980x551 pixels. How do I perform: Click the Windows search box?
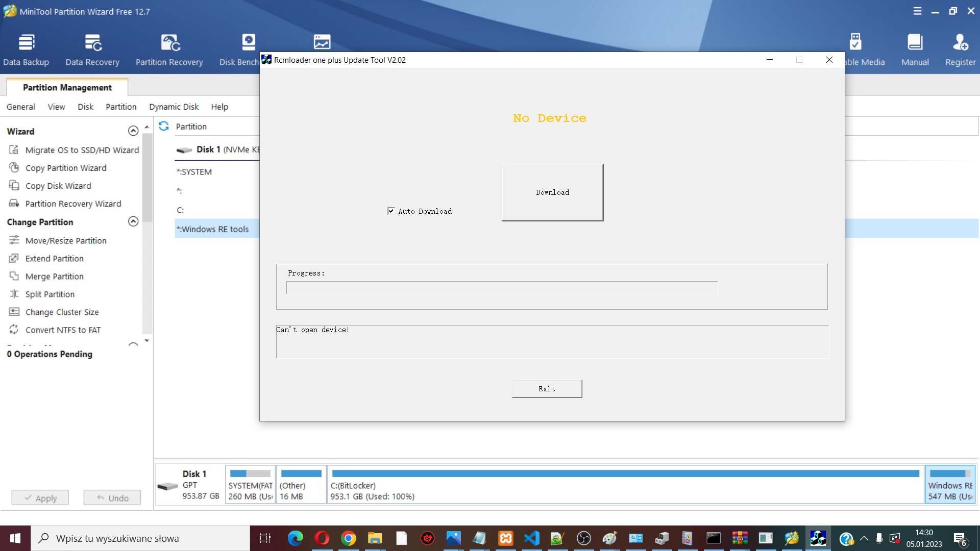[140, 538]
